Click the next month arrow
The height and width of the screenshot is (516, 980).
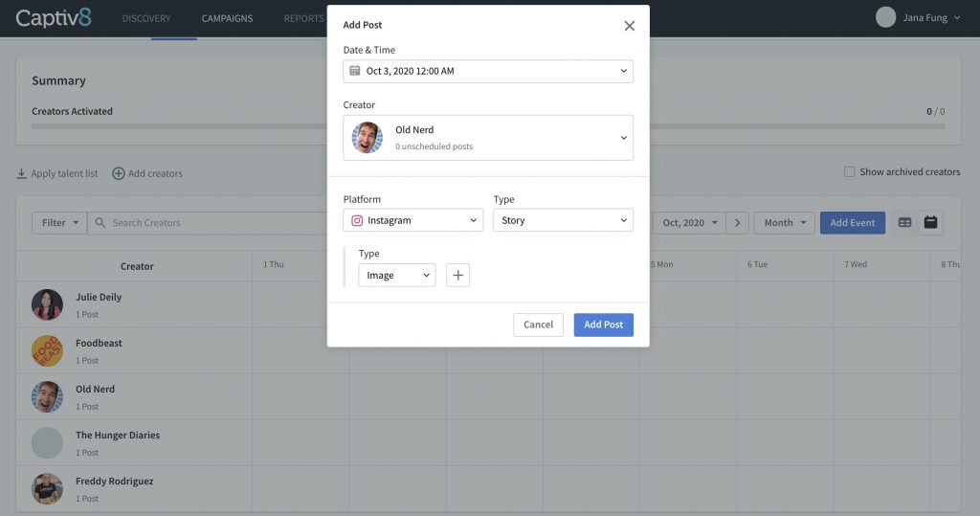pos(737,223)
